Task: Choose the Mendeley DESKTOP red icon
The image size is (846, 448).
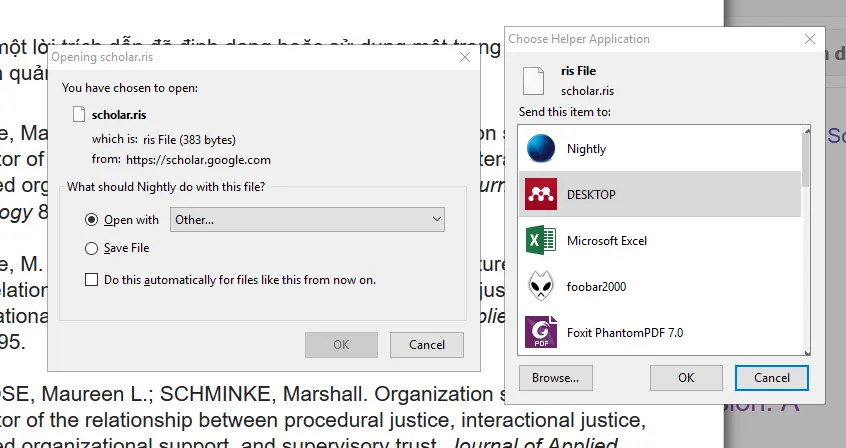Action: pos(541,194)
